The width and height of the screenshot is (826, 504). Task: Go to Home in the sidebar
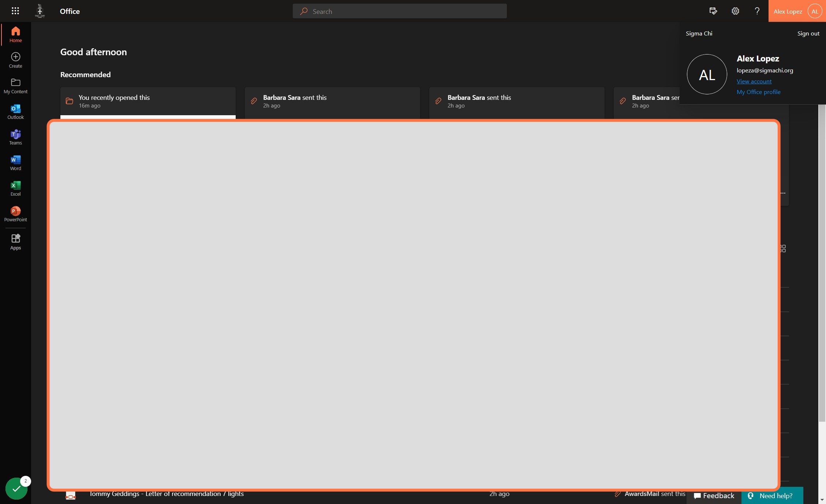pos(15,35)
